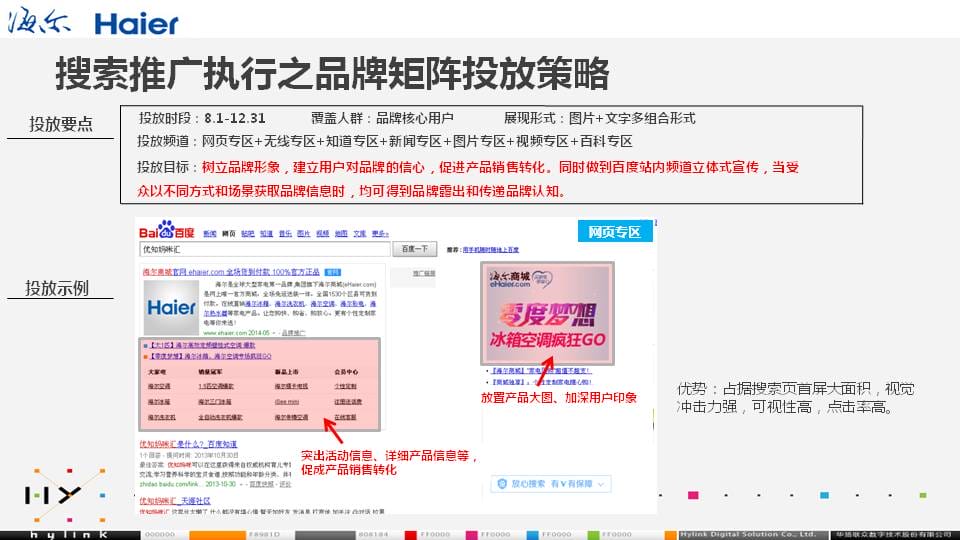The height and width of the screenshot is (540, 960).
Task: Click the 零度梦想 冰箱空调疯狂GO banner
Action: [x=547, y=313]
